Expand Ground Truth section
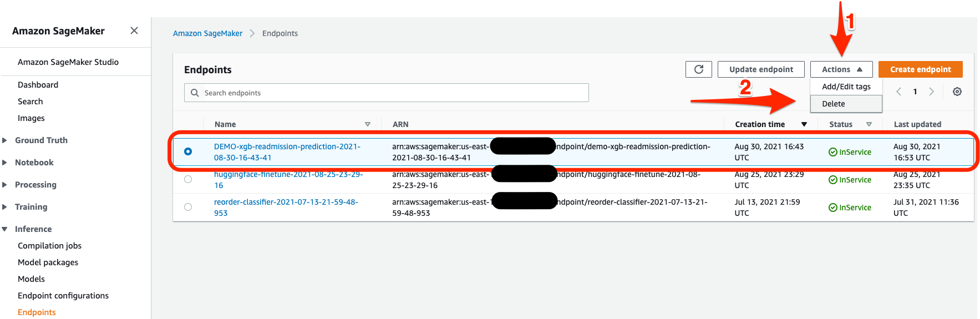 pyautogui.click(x=4, y=140)
